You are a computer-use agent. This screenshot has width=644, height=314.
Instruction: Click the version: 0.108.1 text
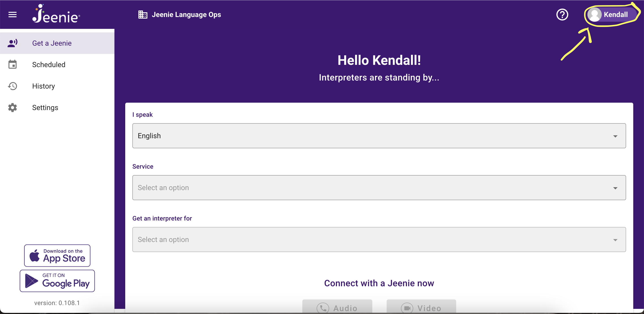[57, 303]
